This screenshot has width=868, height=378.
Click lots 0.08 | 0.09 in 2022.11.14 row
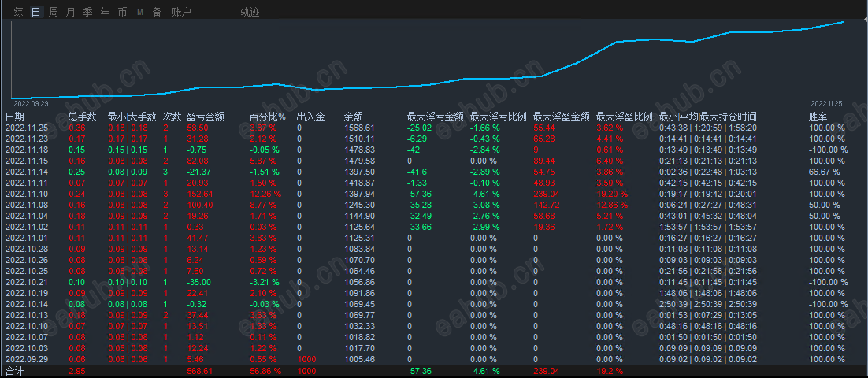pos(128,172)
